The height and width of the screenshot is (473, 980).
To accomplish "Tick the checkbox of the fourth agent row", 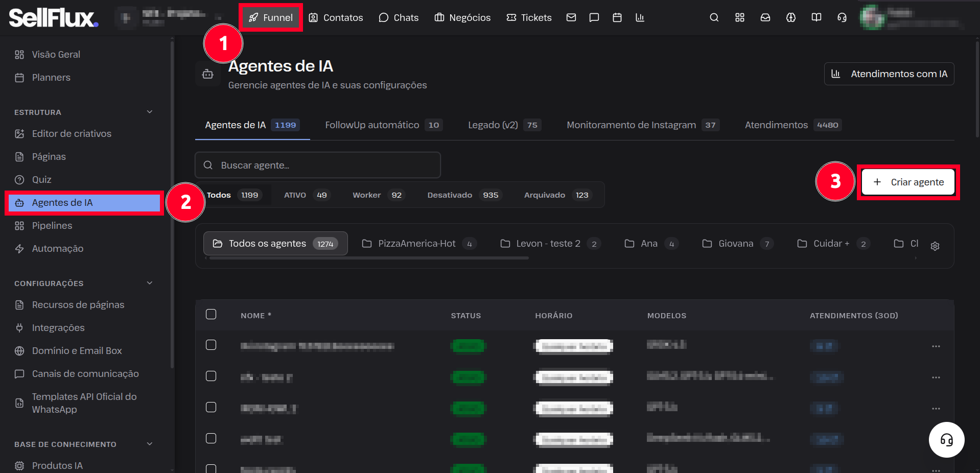I will (211, 438).
